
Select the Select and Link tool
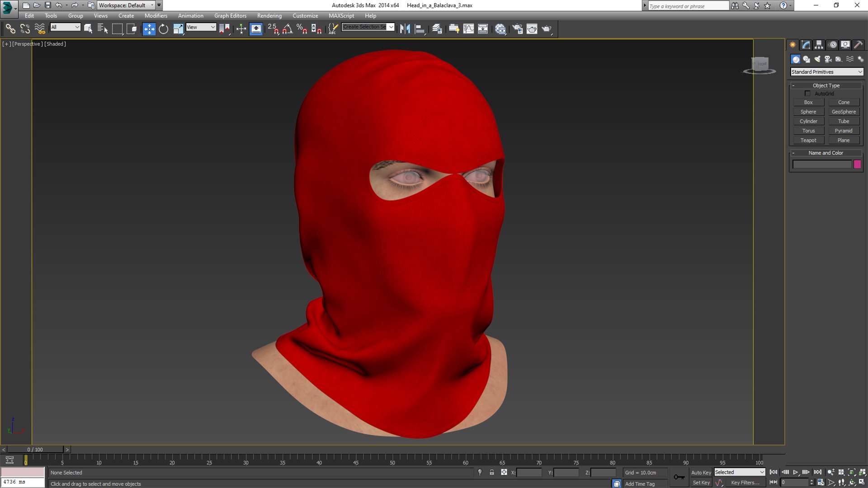(10, 29)
